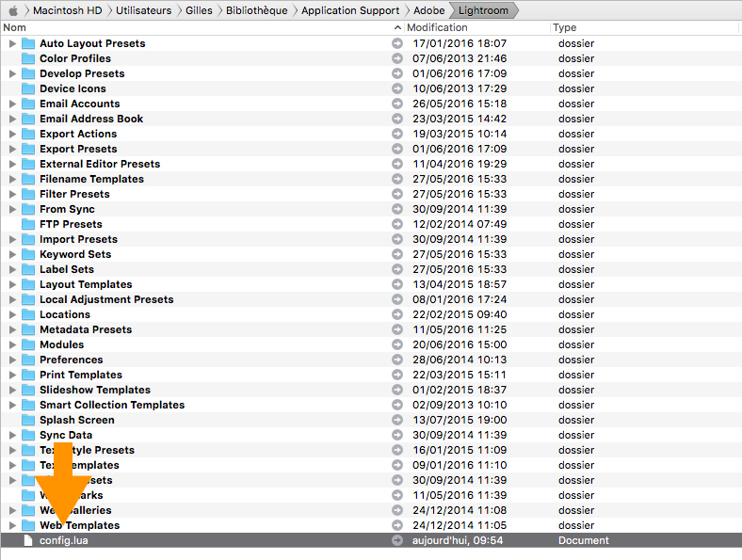Expand the Layout Templates folder

pyautogui.click(x=12, y=284)
